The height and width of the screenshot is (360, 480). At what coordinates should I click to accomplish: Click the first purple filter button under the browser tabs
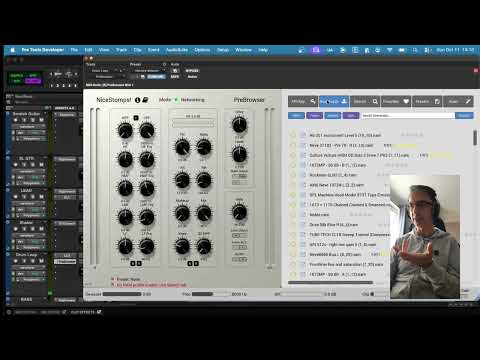click(x=314, y=115)
